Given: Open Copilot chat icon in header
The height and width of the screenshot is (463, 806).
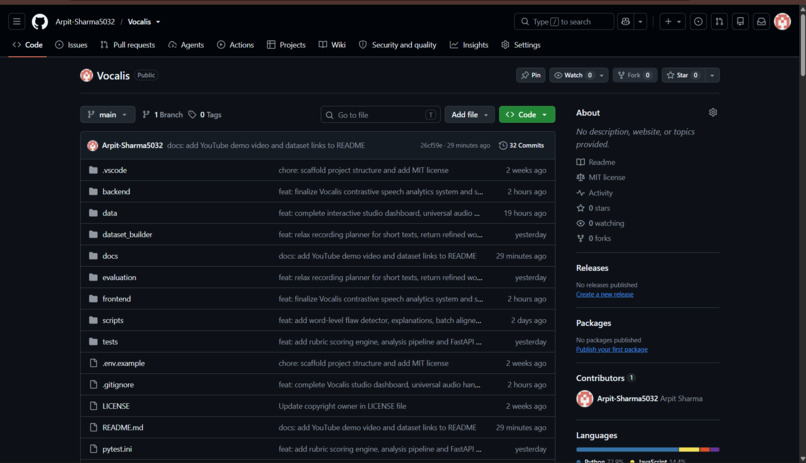Looking at the screenshot, I should [x=626, y=22].
